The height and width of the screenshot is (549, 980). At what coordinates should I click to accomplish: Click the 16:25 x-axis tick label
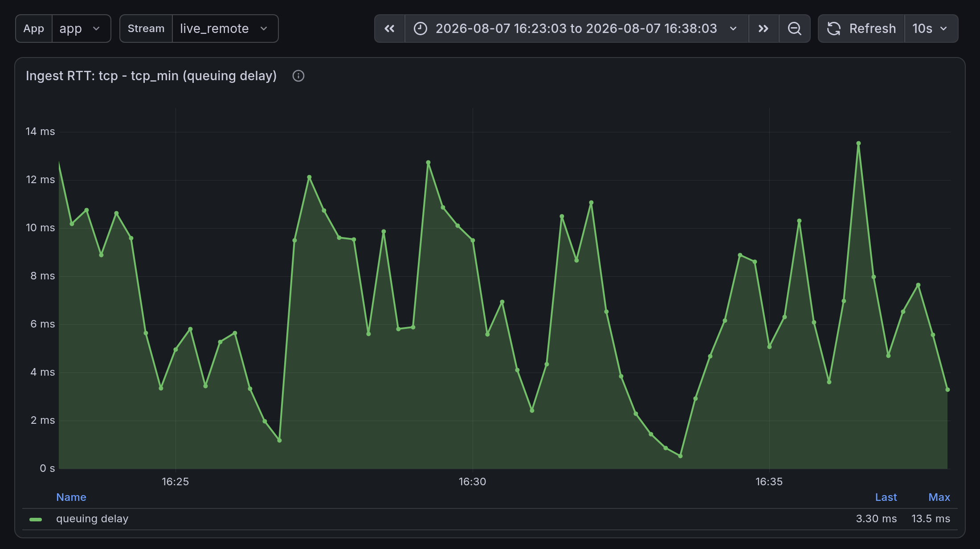tap(176, 482)
